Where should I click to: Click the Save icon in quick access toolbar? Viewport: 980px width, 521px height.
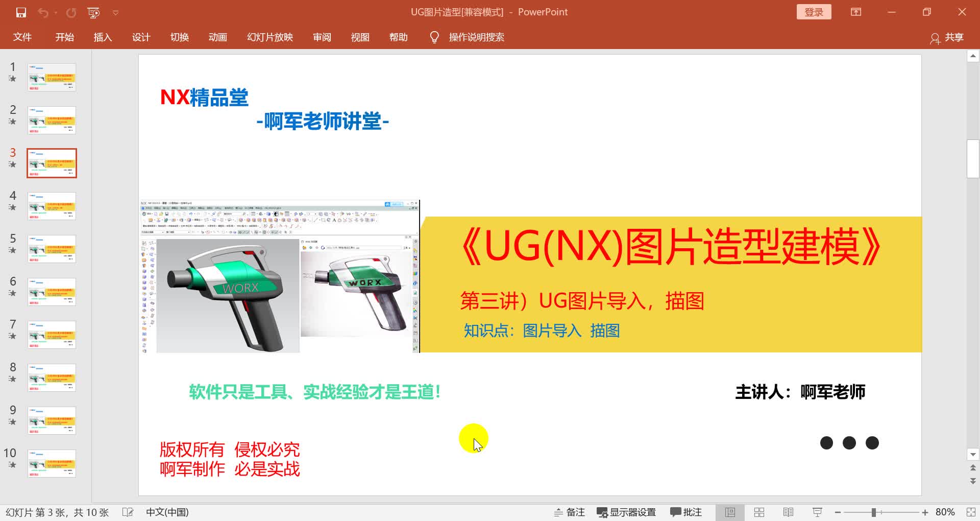21,12
